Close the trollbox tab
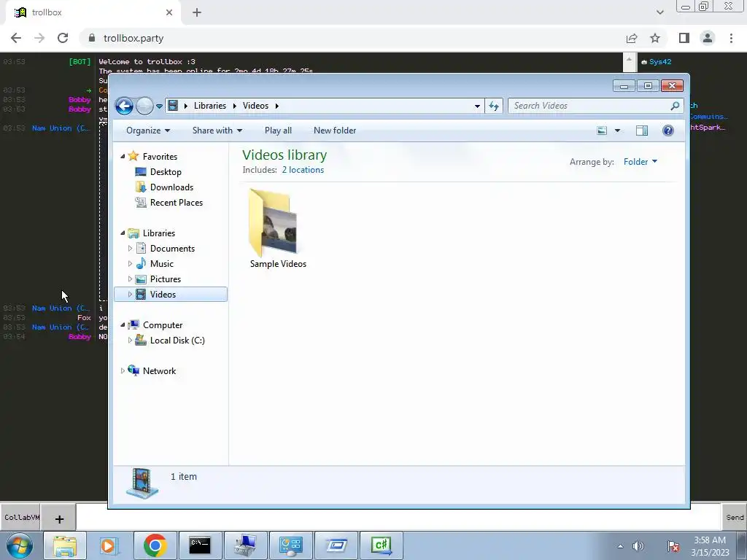 click(x=169, y=12)
